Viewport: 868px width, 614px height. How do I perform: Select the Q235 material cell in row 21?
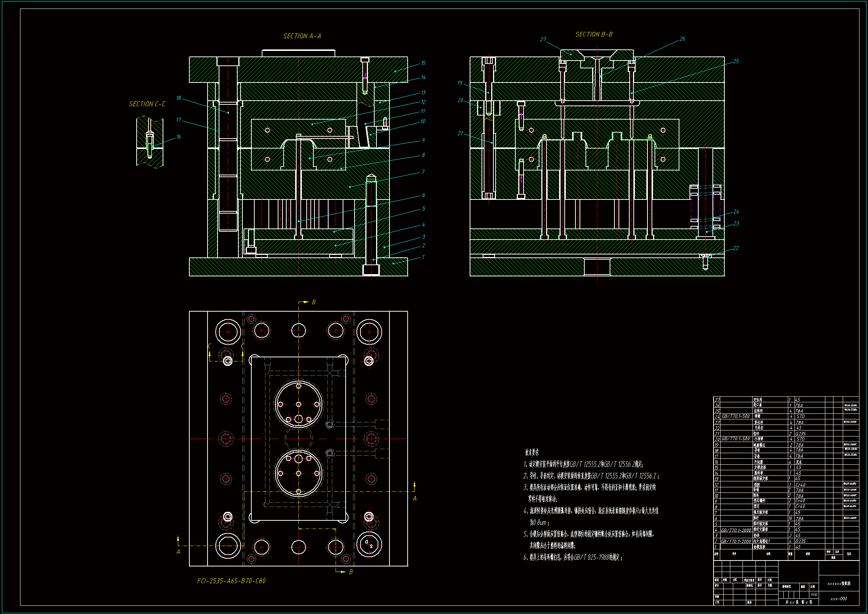[x=800, y=434]
